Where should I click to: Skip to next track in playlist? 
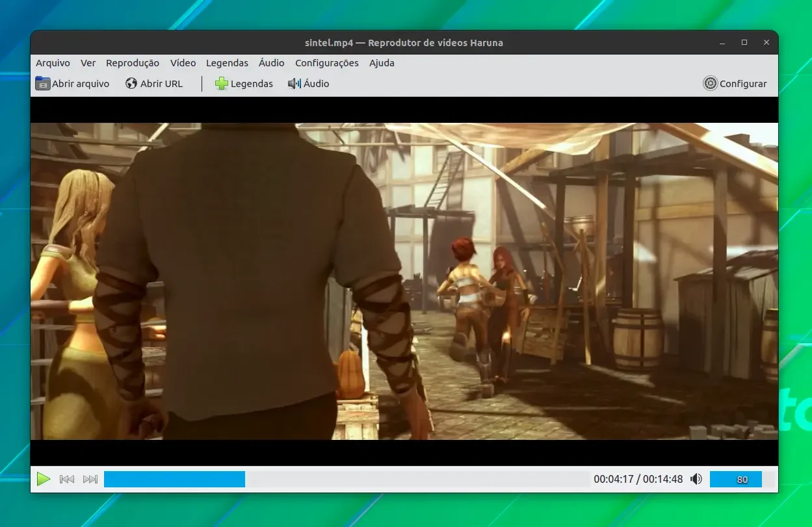point(90,480)
